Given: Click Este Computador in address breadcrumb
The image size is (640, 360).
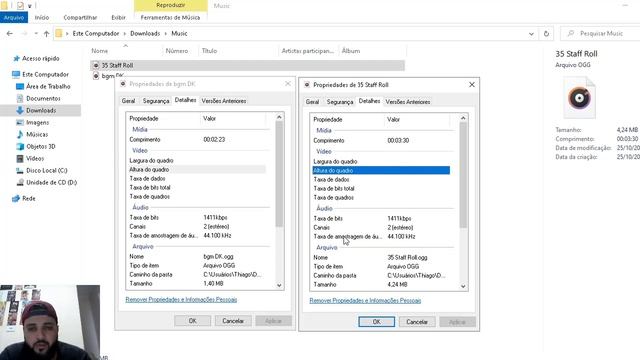Looking at the screenshot, I should (96, 33).
